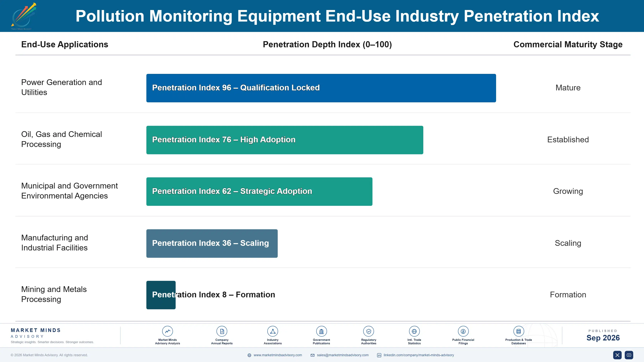Click the Intl. Trade Statistics globe icon
The height and width of the screenshot is (362, 644).
(x=414, y=331)
